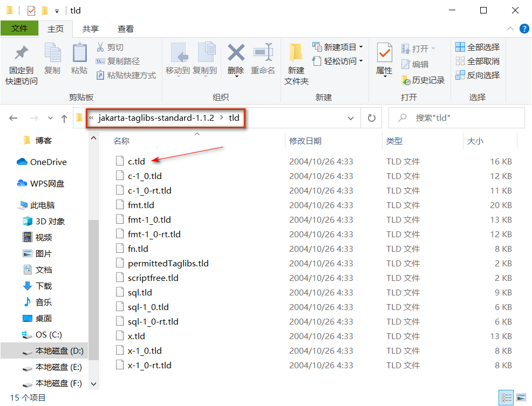The height and width of the screenshot is (406, 532).
Task: Switch to the View (查看) tab
Action: (x=126, y=29)
